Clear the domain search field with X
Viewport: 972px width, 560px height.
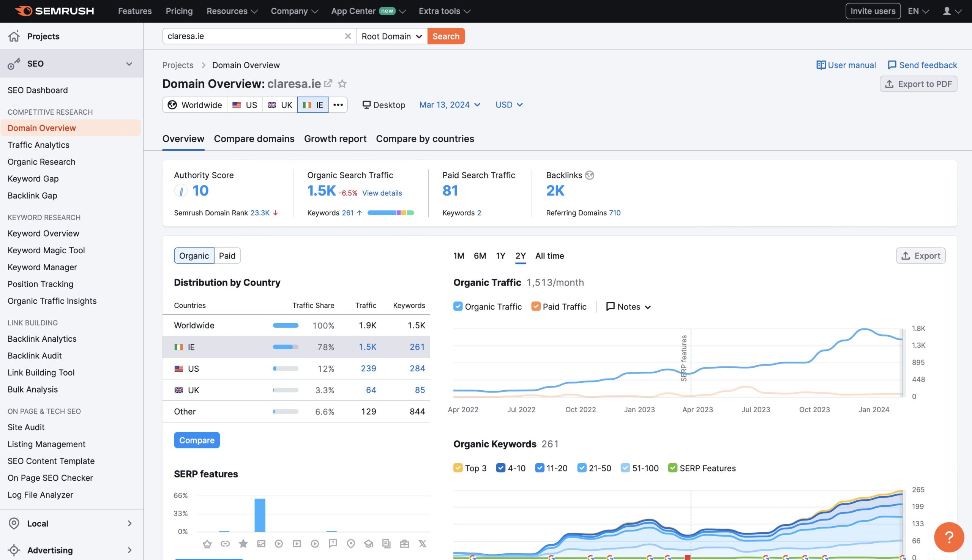tap(348, 36)
